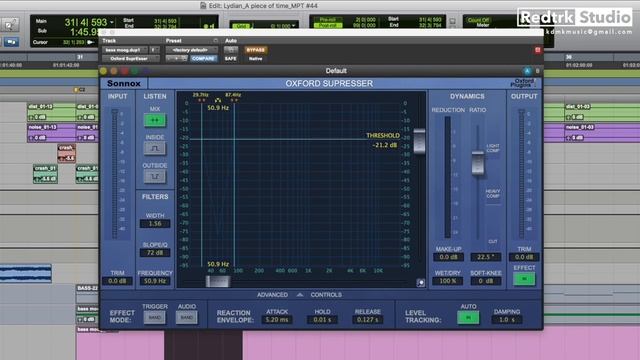The height and width of the screenshot is (360, 640).
Task: Click the Count Off button in transport
Action: [x=478, y=20]
